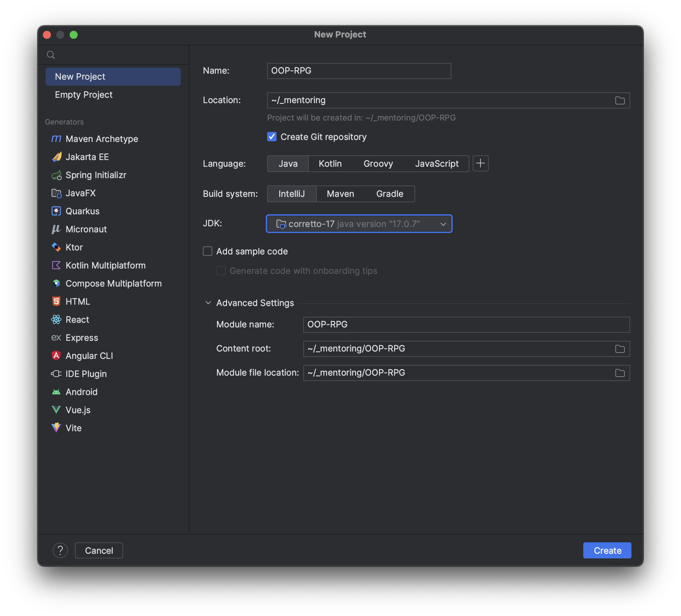This screenshot has width=681, height=616.
Task: Collapse the Advanced Settings section
Action: [208, 303]
